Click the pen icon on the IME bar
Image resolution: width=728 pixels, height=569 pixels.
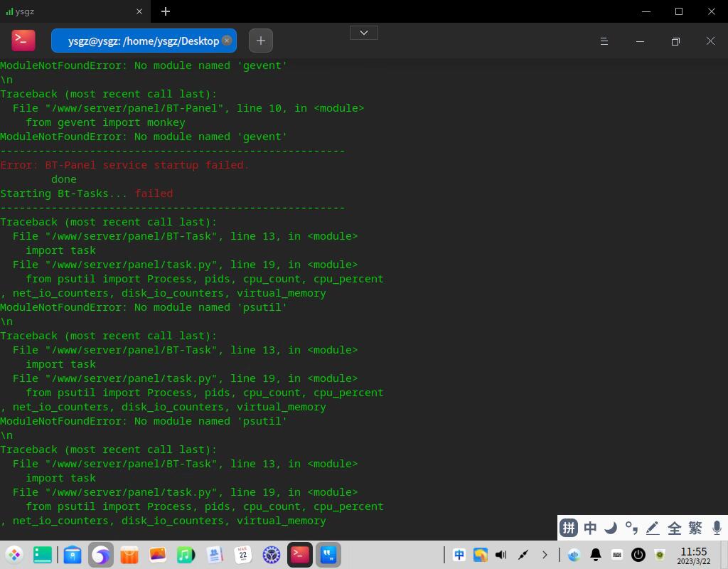point(653,528)
